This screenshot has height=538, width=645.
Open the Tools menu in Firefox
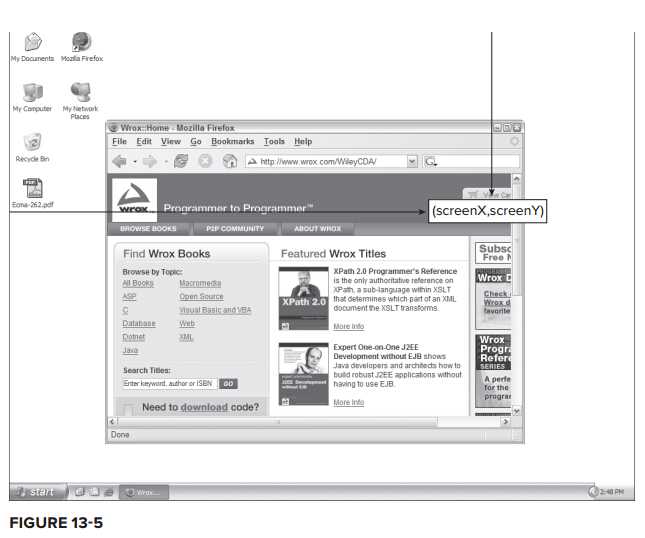pos(274,141)
